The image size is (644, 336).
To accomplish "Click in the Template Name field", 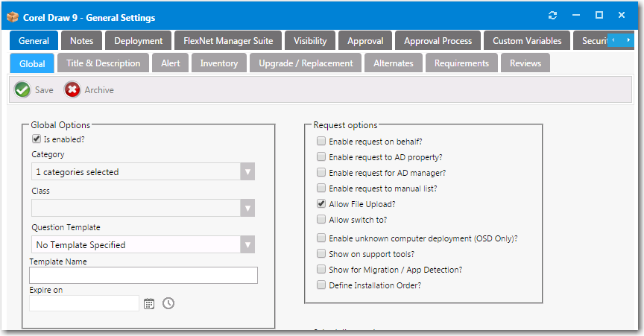I will pos(143,276).
